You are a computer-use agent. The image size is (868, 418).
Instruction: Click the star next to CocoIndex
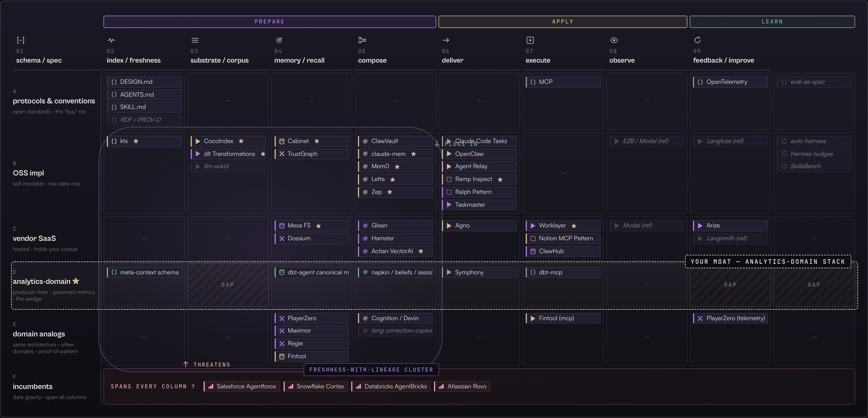coord(241,141)
